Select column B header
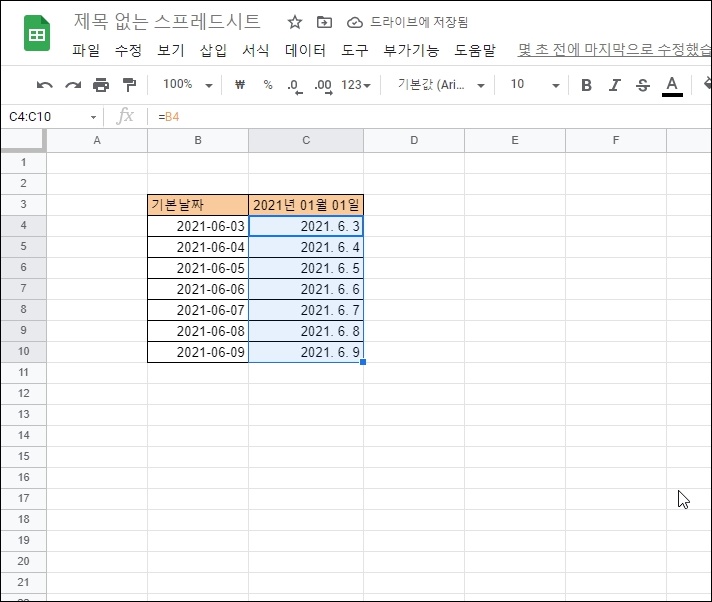This screenshot has width=712, height=602. tap(198, 140)
